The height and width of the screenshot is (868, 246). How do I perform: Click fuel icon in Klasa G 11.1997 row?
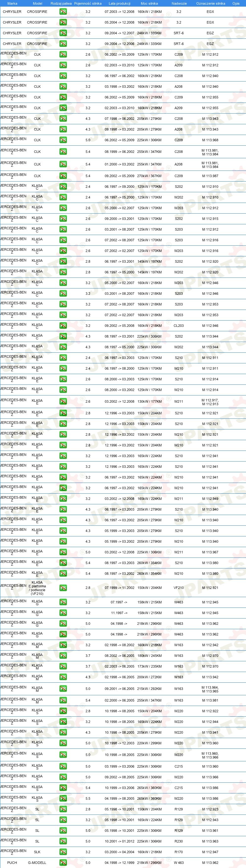point(63,613)
